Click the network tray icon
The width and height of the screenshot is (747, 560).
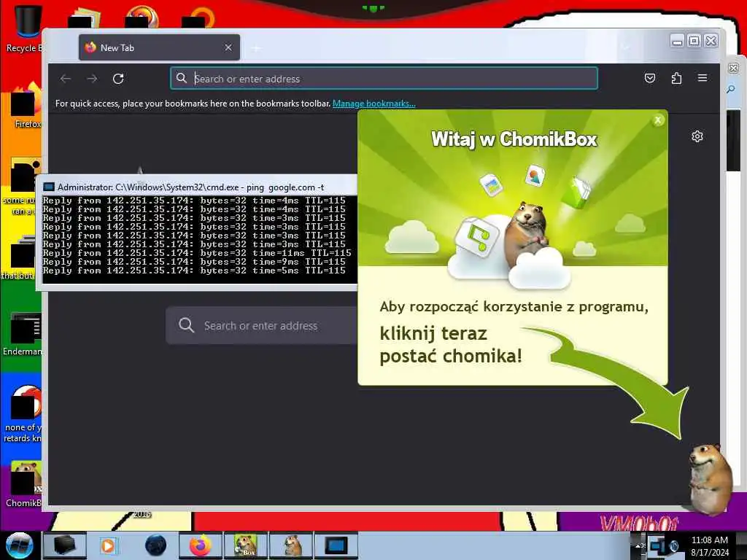(x=657, y=545)
